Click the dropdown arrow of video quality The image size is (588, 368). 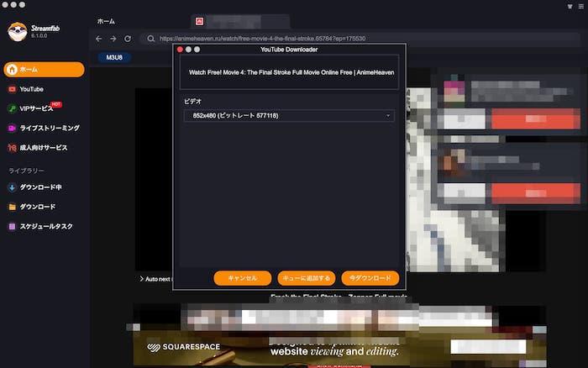[x=388, y=116]
